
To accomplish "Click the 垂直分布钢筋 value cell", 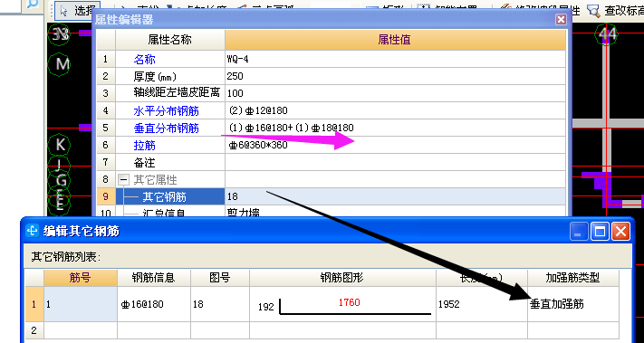I will tap(395, 128).
